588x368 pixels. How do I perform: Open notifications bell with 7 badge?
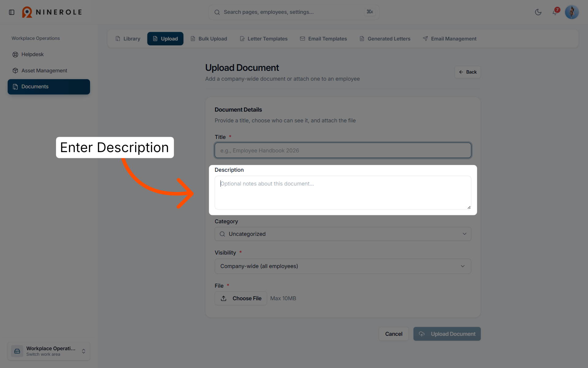(x=555, y=12)
